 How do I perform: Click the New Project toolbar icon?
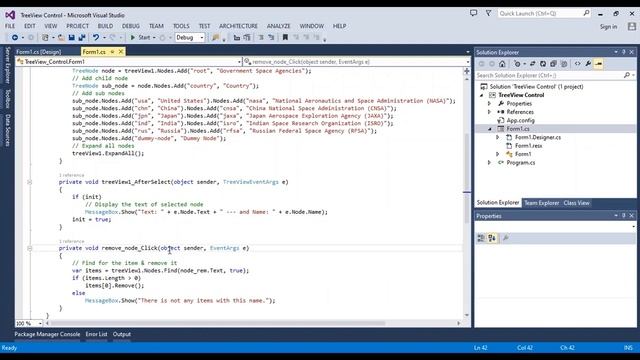point(45,38)
